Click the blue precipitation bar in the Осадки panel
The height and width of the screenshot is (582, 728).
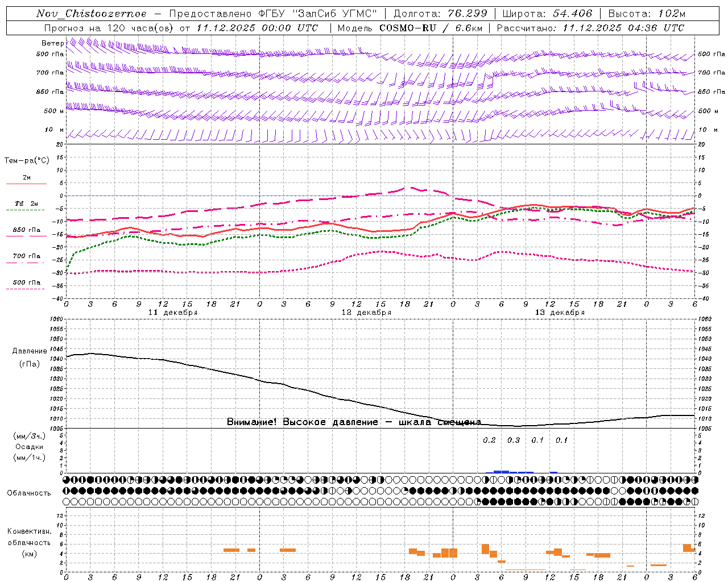click(x=501, y=471)
